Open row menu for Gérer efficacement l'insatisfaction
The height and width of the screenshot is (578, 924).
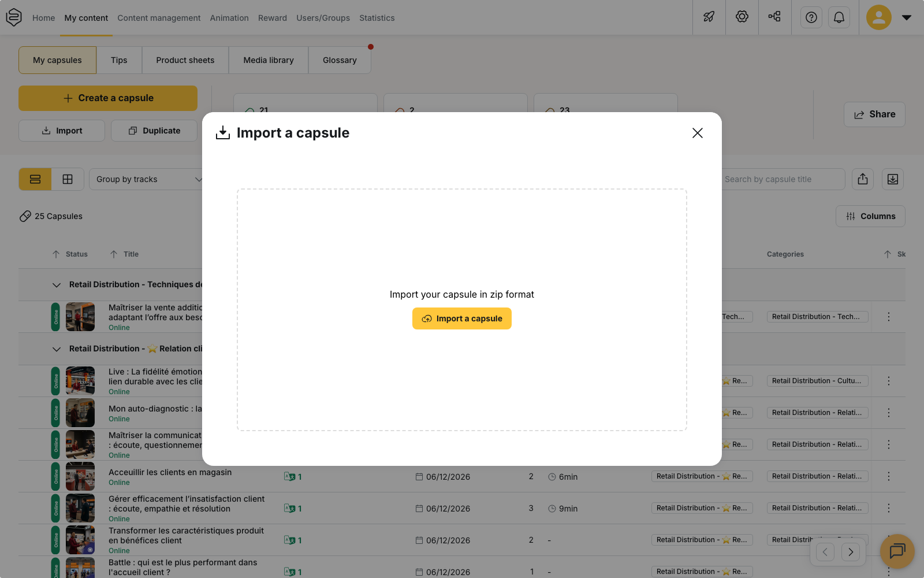pyautogui.click(x=889, y=508)
